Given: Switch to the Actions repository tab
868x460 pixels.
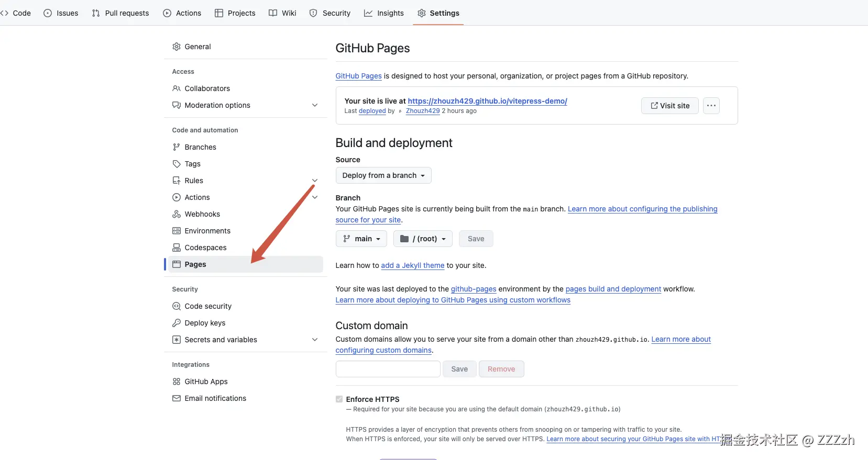Looking at the screenshot, I should [182, 13].
